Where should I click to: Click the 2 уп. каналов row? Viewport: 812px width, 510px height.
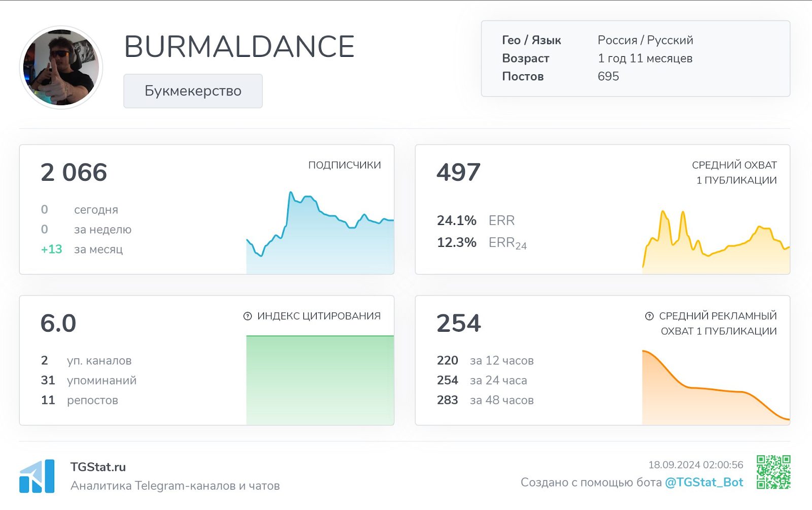[x=86, y=361]
